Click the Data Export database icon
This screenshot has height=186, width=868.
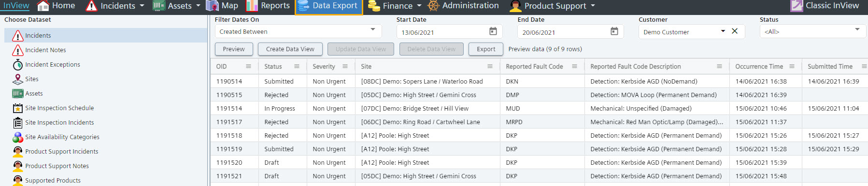[x=303, y=6]
